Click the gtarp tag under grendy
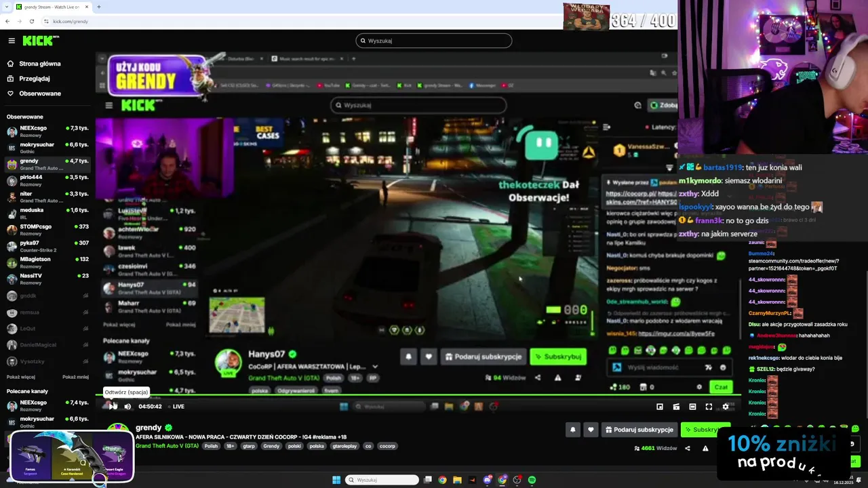868x488 pixels. tap(249, 446)
